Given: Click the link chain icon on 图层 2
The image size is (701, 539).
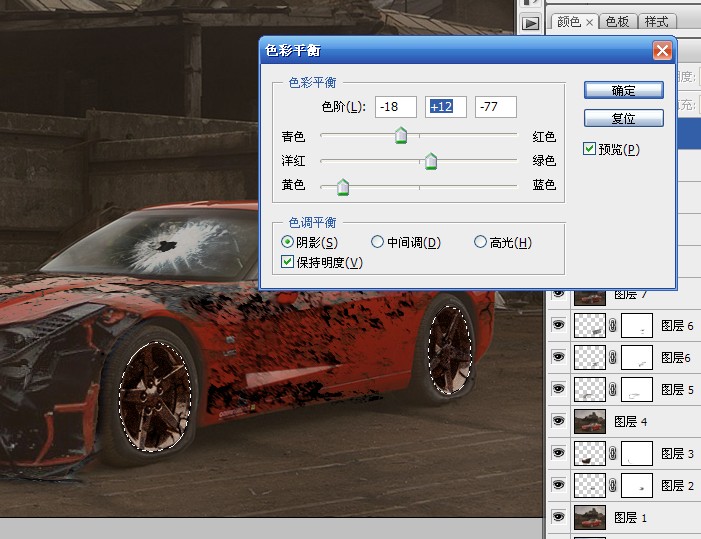Looking at the screenshot, I should [x=613, y=486].
